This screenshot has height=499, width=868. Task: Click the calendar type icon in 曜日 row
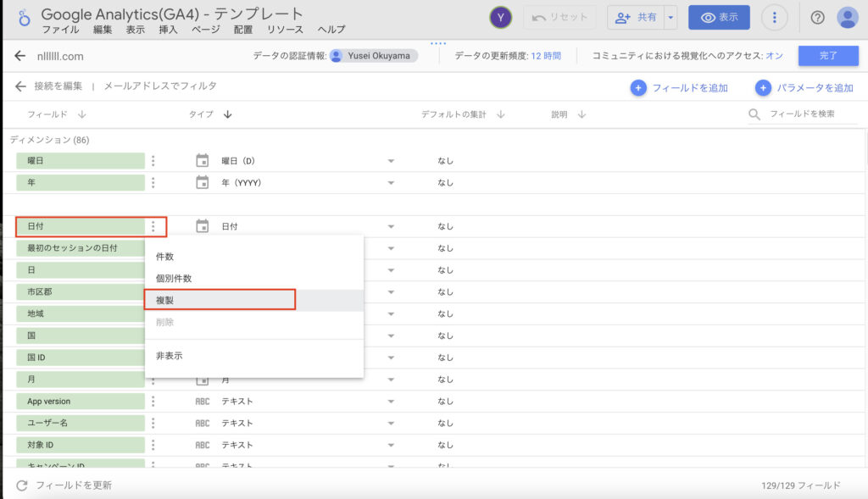point(203,160)
